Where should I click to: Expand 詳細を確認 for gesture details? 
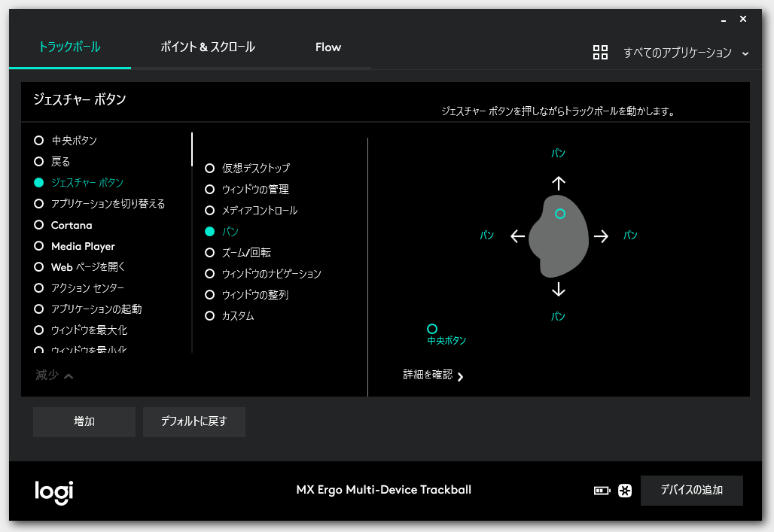[x=431, y=375]
